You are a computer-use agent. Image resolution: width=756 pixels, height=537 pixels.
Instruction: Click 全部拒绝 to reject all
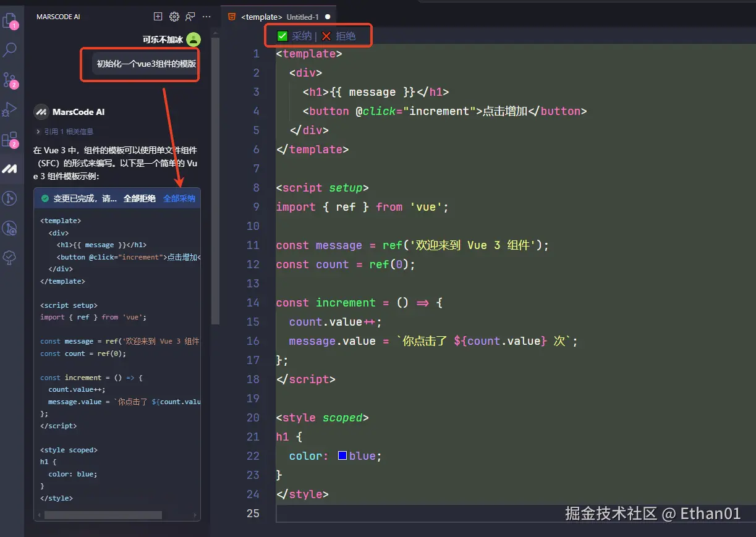click(x=141, y=198)
